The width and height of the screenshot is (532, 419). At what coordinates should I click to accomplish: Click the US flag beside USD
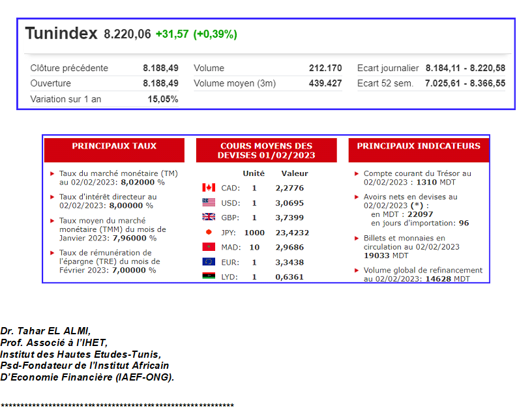[x=209, y=203]
